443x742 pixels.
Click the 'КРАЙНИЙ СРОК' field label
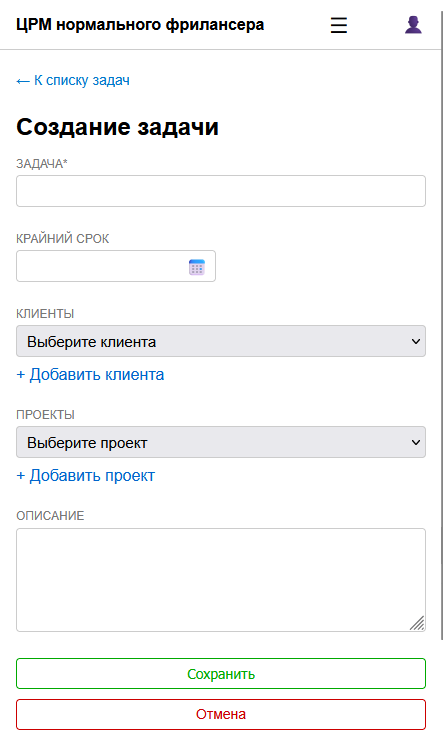tap(63, 238)
